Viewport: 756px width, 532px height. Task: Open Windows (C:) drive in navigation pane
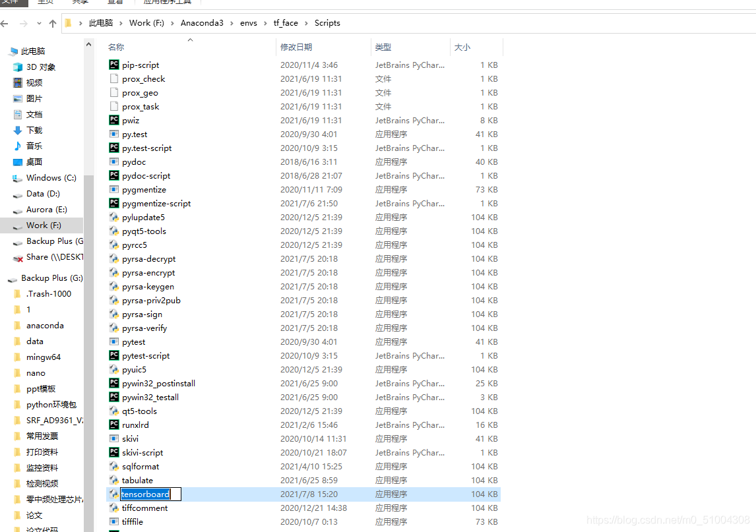click(x=51, y=178)
